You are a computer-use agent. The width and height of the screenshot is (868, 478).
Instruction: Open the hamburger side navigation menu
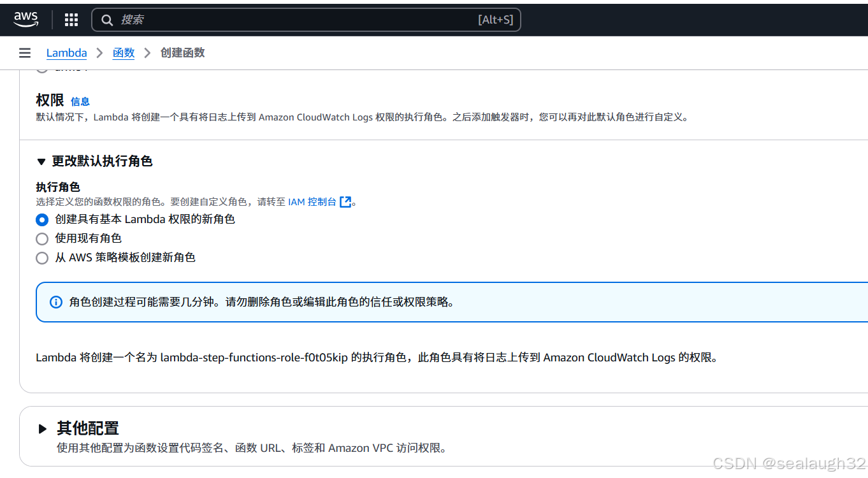(25, 53)
